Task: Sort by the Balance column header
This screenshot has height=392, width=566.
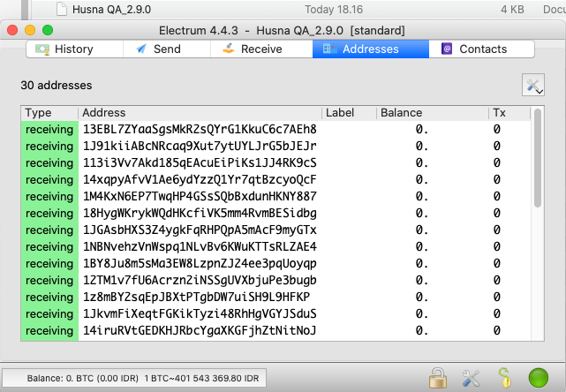Action: [433, 113]
